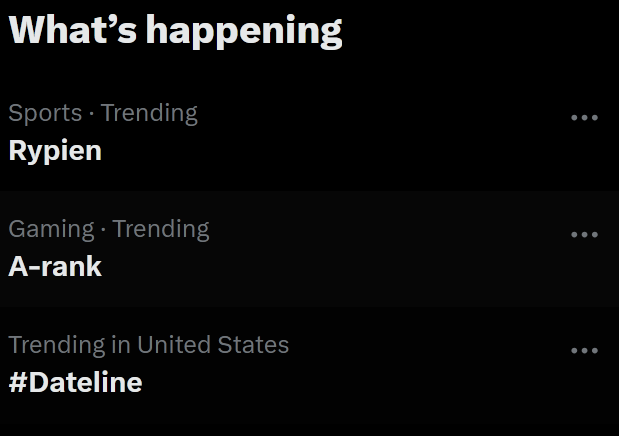Image resolution: width=619 pixels, height=436 pixels.
Task: Select the "Trending in United States" label
Action: point(149,345)
